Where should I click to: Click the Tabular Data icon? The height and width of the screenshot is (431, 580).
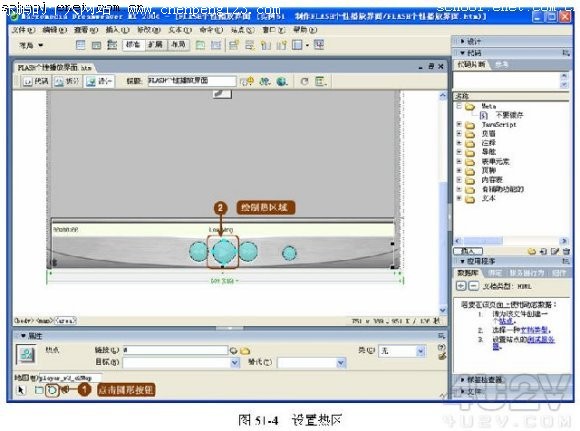pyautogui.click(x=319, y=45)
